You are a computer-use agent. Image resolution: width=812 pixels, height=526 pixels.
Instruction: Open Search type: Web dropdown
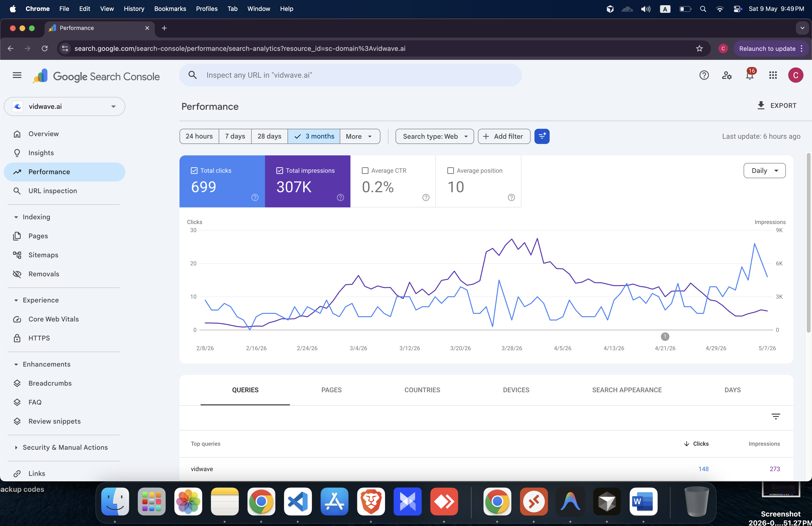[x=435, y=136]
